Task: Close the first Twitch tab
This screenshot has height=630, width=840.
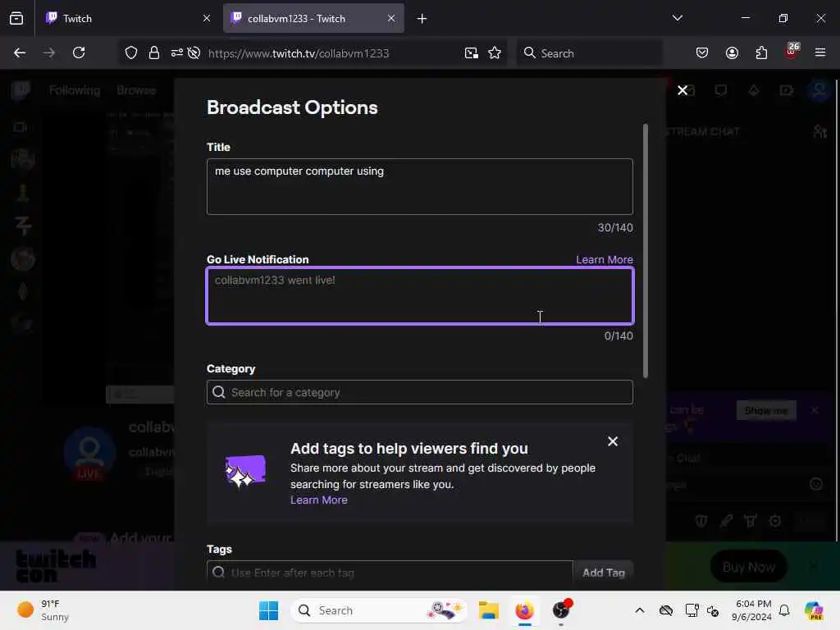Action: pyautogui.click(x=207, y=18)
